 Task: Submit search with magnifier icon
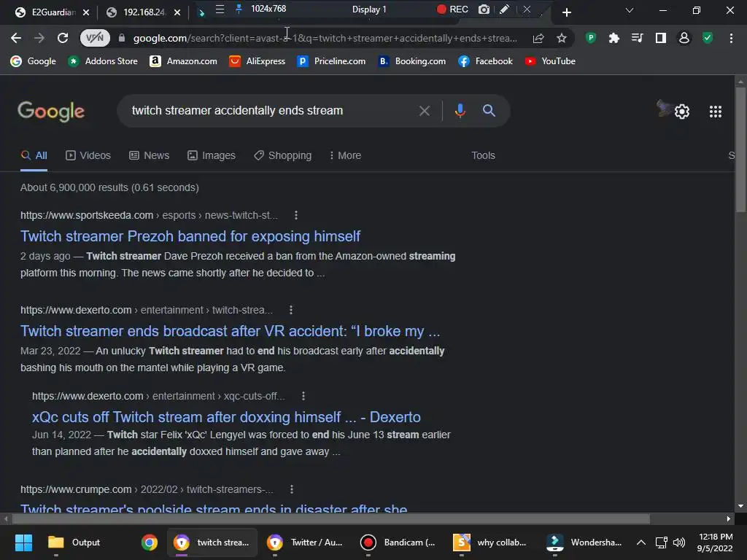489,111
